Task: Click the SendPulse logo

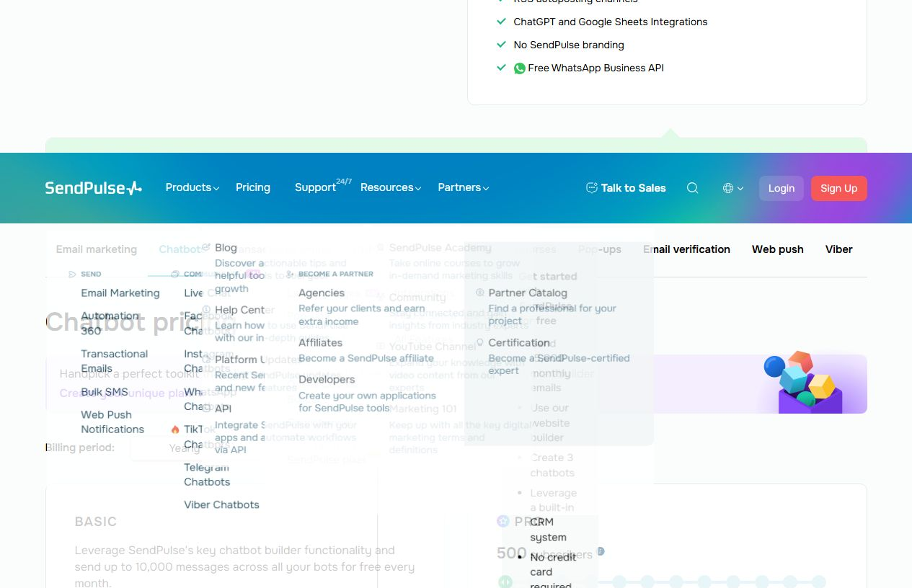Action: pyautogui.click(x=94, y=188)
